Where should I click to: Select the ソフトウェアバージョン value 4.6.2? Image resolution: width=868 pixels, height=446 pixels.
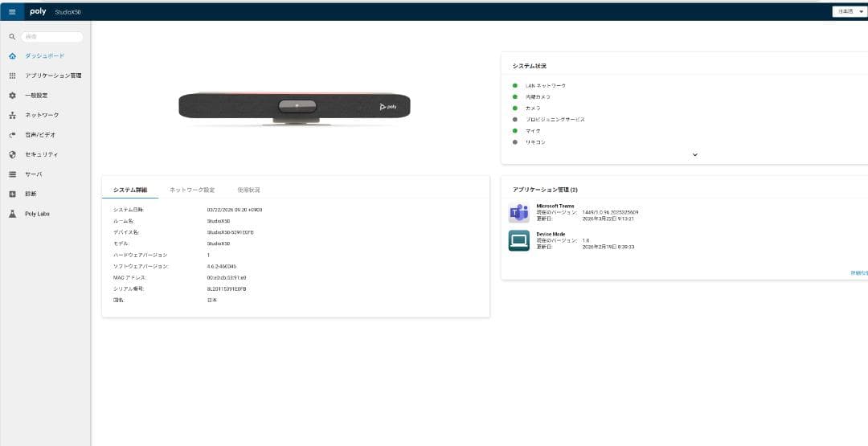[222, 266]
